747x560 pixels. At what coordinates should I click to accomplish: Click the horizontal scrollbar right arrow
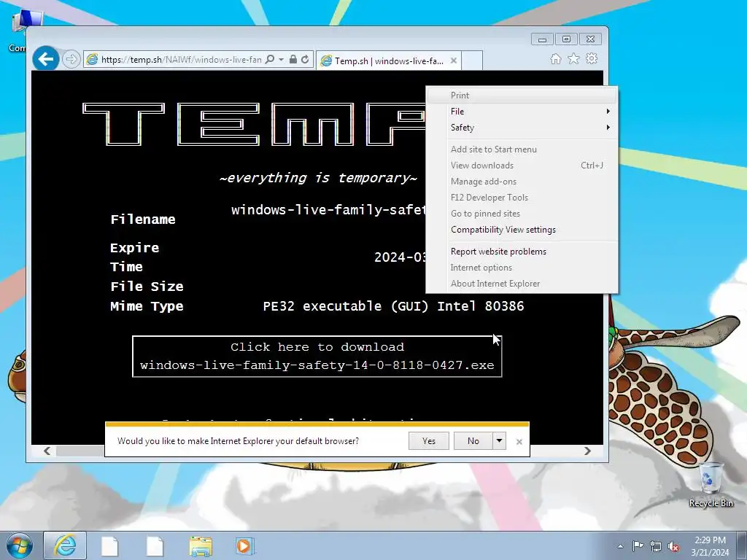[x=587, y=451]
